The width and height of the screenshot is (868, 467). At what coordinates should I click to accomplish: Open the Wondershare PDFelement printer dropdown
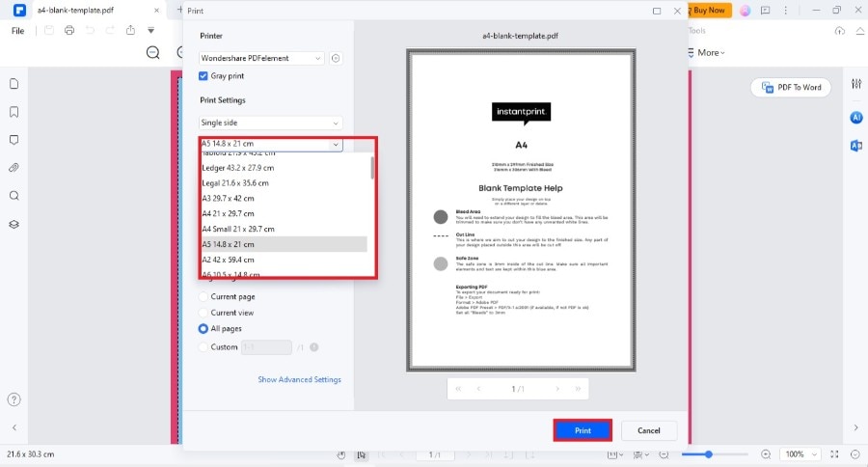261,58
